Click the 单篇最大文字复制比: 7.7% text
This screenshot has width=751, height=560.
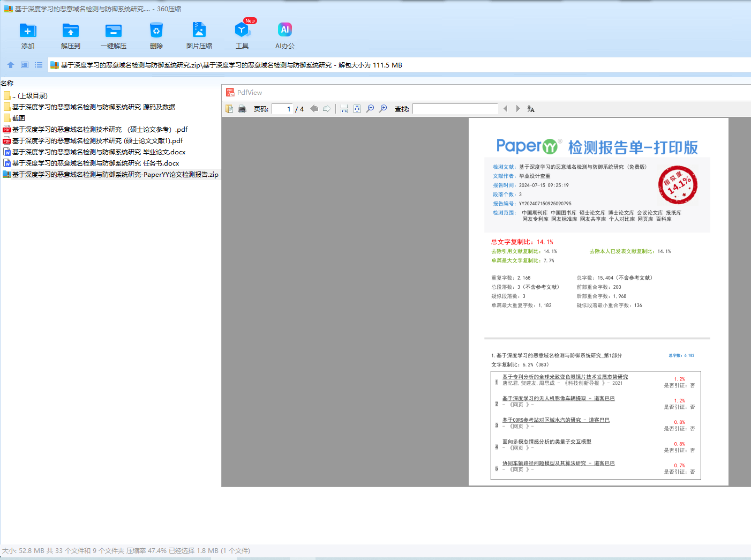(523, 260)
